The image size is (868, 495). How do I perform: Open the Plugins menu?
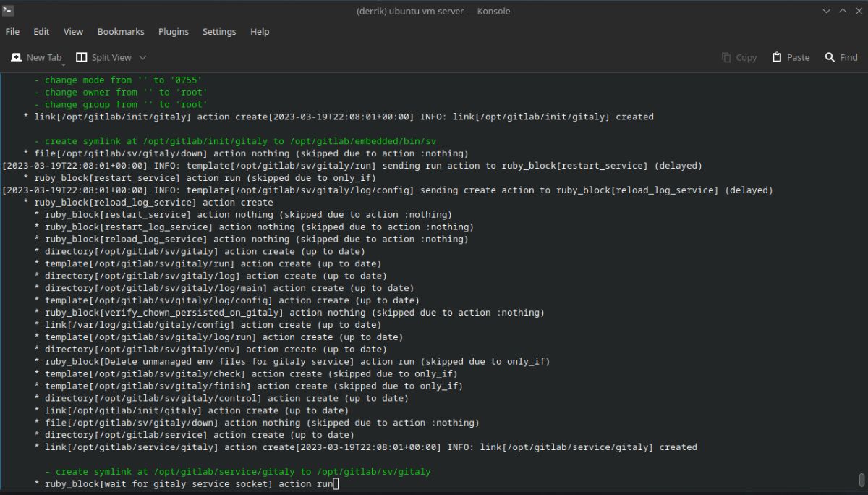[174, 32]
